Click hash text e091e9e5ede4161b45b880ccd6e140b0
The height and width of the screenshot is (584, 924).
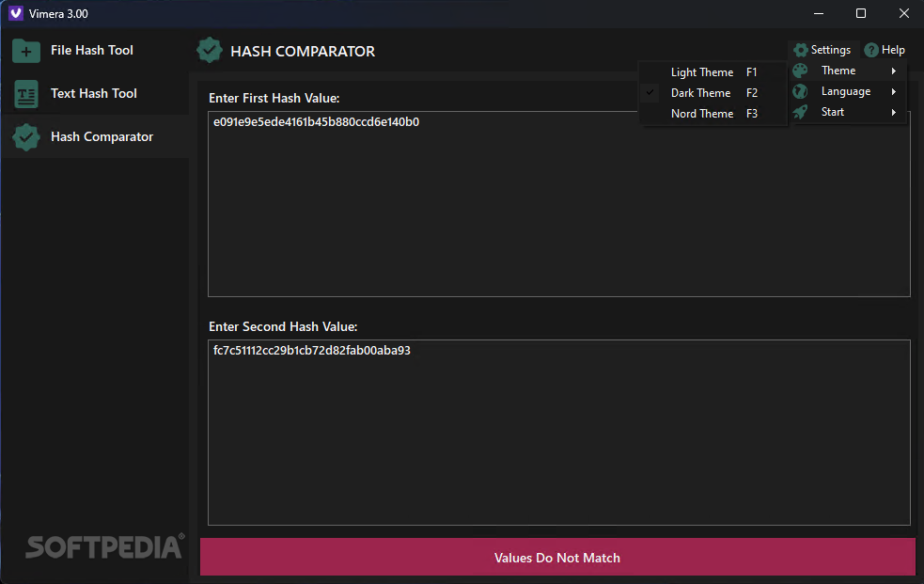click(x=316, y=122)
